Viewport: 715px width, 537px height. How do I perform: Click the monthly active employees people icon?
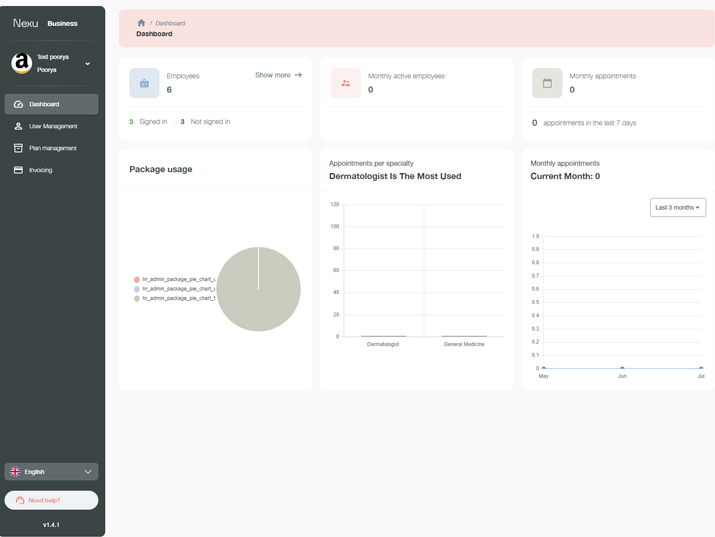pyautogui.click(x=346, y=83)
